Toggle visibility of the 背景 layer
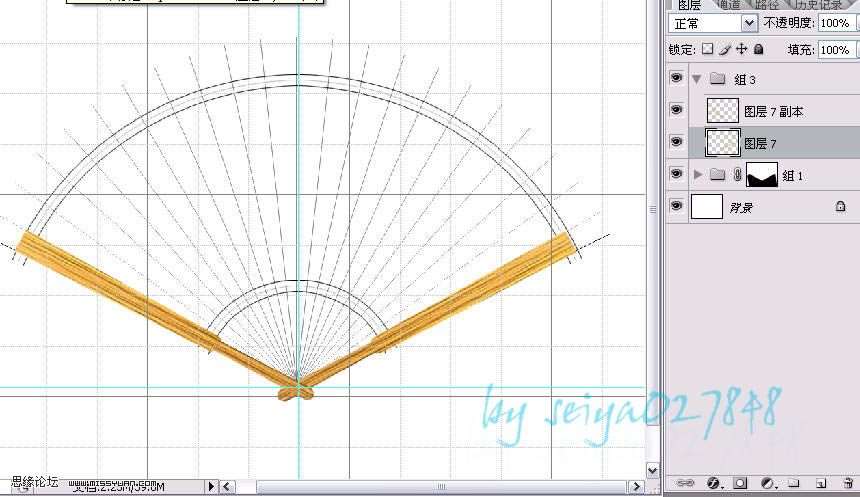 (676, 207)
